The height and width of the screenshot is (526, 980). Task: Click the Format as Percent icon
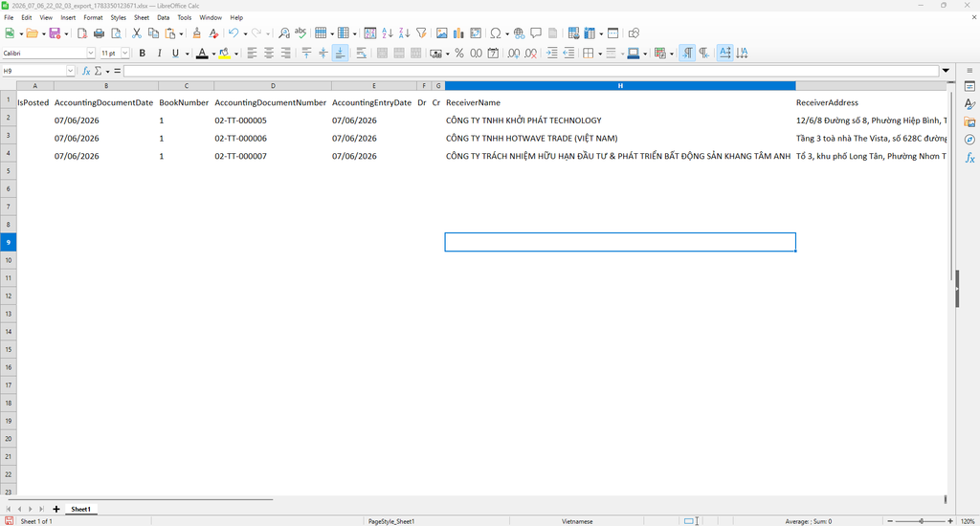coord(459,54)
